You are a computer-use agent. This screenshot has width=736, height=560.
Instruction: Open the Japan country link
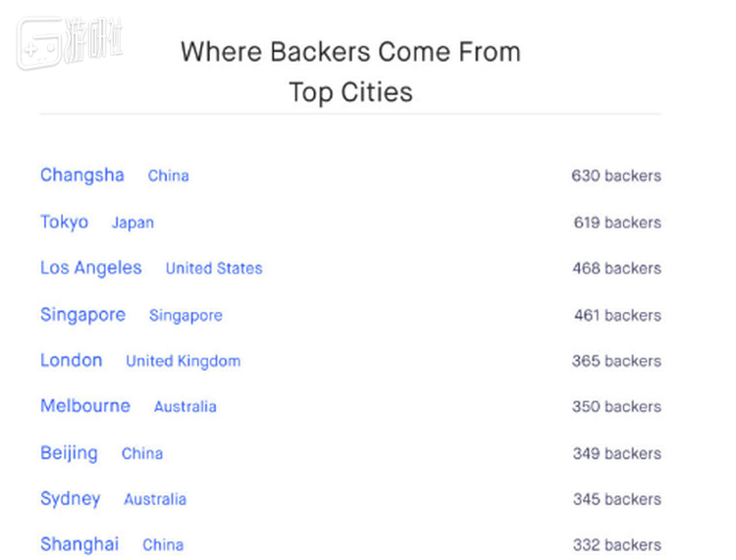click(132, 223)
